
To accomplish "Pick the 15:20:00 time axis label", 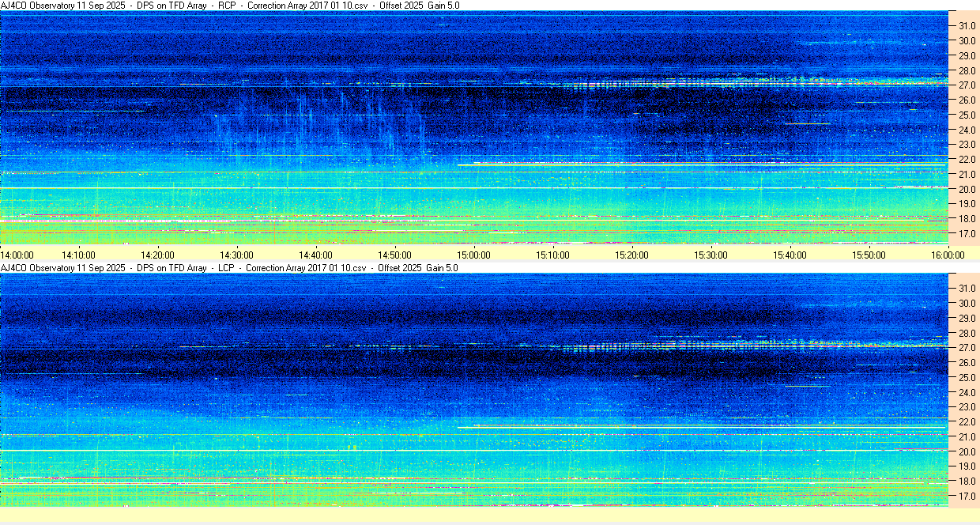I will pos(632,255).
